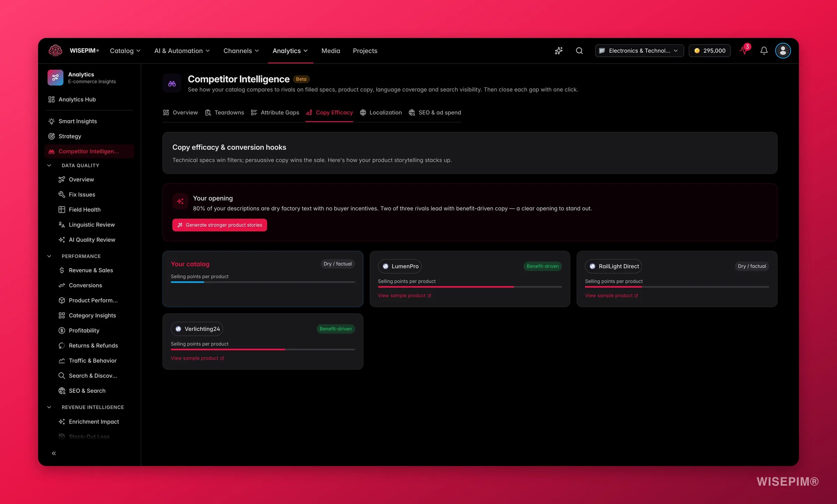Open the AI sparkle assistant icon
The height and width of the screenshot is (504, 837).
[x=559, y=51]
